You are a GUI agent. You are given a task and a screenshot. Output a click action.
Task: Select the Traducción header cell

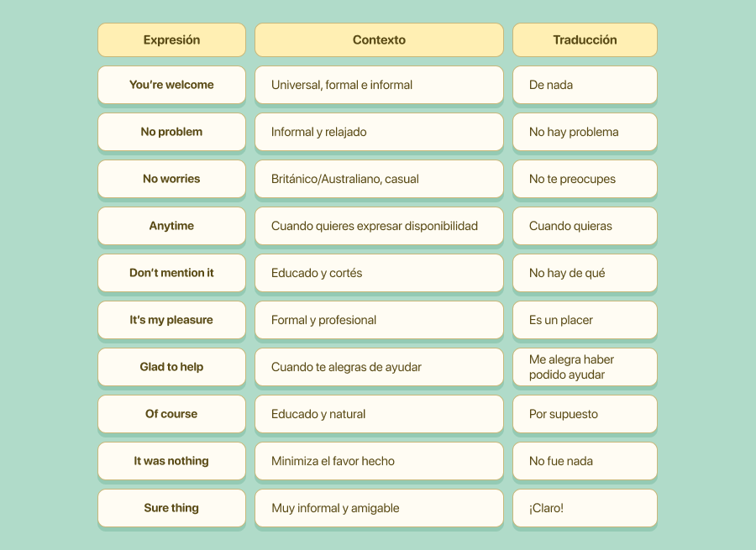point(585,40)
